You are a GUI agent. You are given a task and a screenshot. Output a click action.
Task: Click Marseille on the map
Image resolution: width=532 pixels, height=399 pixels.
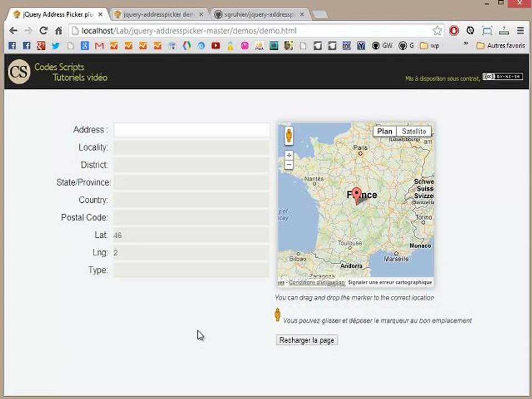coord(396,259)
